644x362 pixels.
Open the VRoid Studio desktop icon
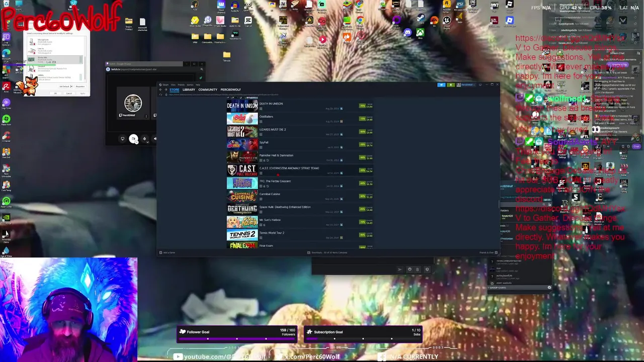(x=195, y=21)
